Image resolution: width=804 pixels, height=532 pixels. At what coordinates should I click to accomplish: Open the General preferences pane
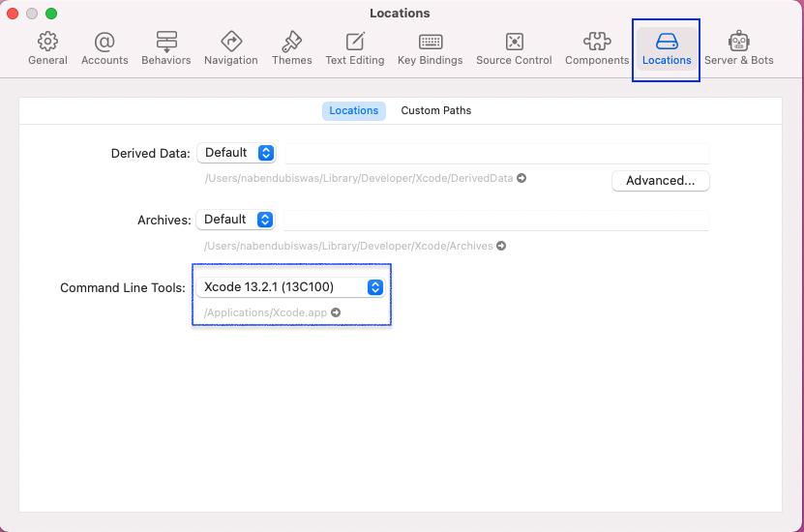click(47, 48)
